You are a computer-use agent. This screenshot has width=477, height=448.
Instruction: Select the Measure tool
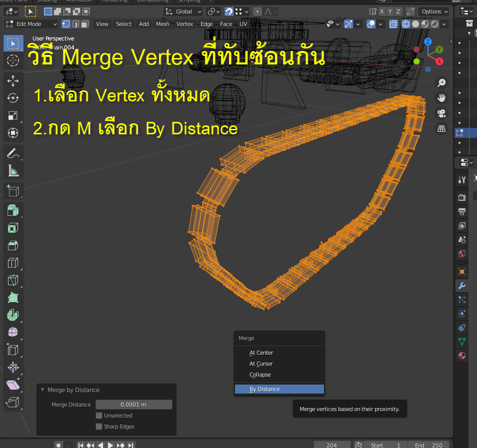[x=13, y=171]
